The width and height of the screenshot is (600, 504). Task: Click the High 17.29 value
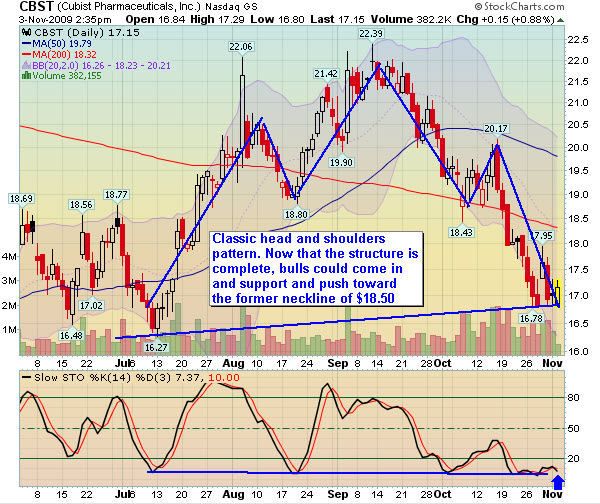[217, 19]
